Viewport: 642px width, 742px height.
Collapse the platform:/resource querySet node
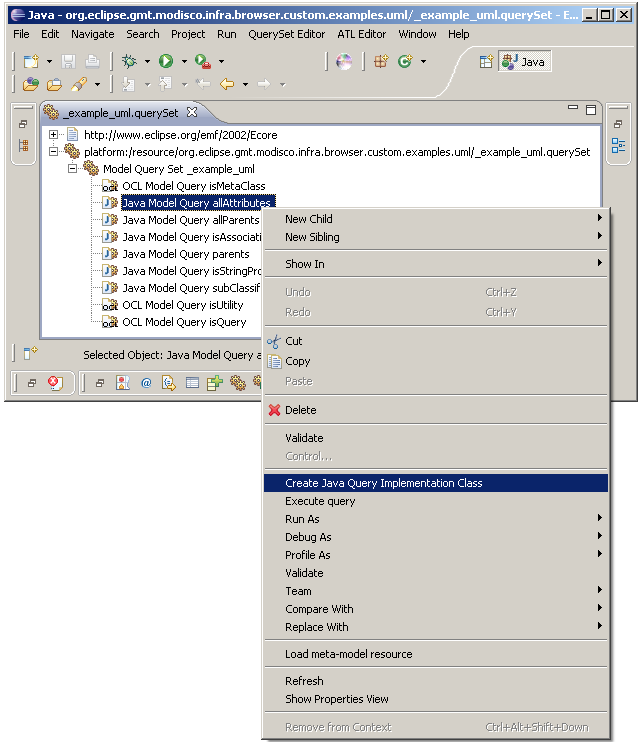pos(53,152)
